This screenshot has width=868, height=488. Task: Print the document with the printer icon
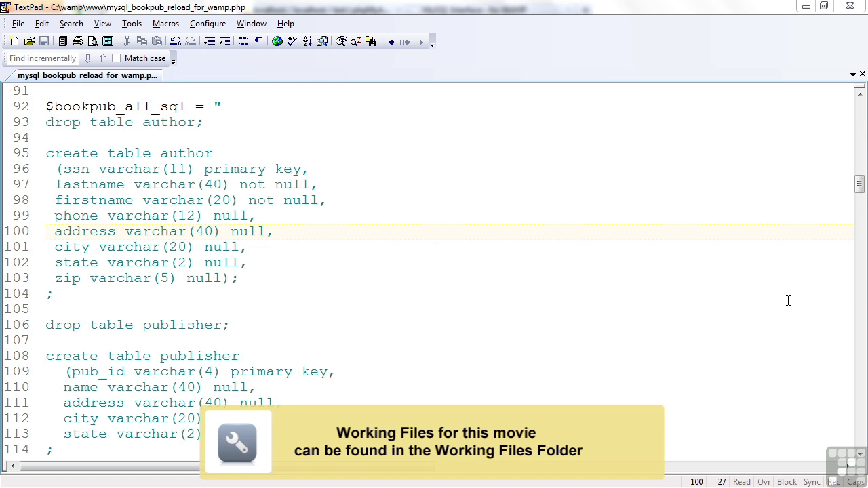click(x=78, y=41)
